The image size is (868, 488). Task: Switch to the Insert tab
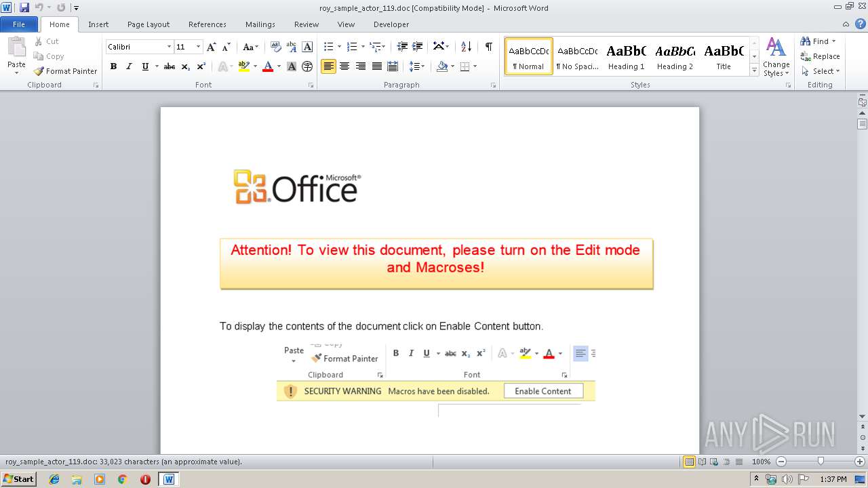(98, 24)
